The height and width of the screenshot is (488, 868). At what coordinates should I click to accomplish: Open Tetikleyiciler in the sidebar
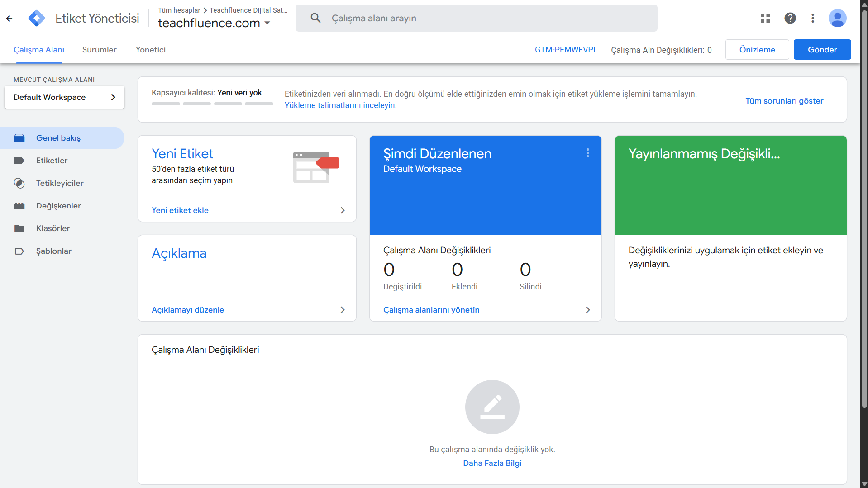click(x=60, y=183)
